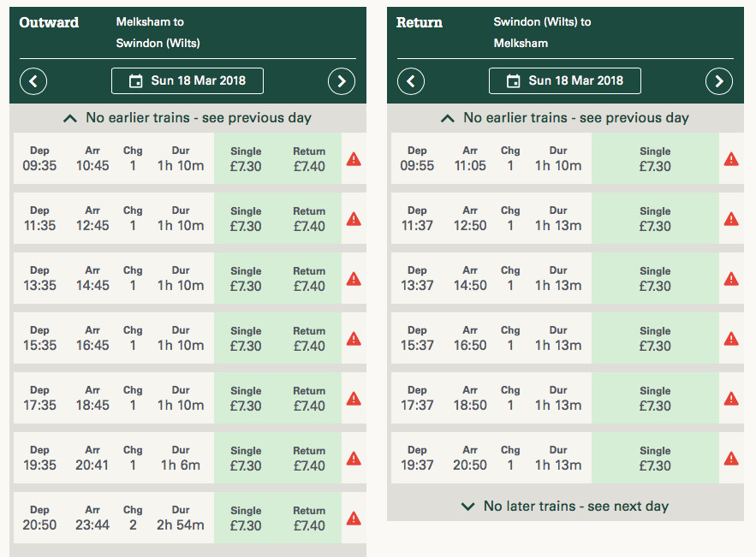The width and height of the screenshot is (756, 557).
Task: Click warning icon on 09:55 return train
Action: (731, 158)
